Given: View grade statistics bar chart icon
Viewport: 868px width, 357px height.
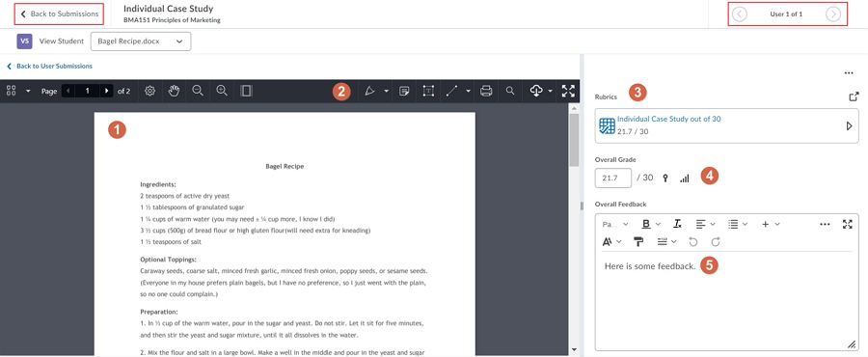Looking at the screenshot, I should click(x=684, y=178).
